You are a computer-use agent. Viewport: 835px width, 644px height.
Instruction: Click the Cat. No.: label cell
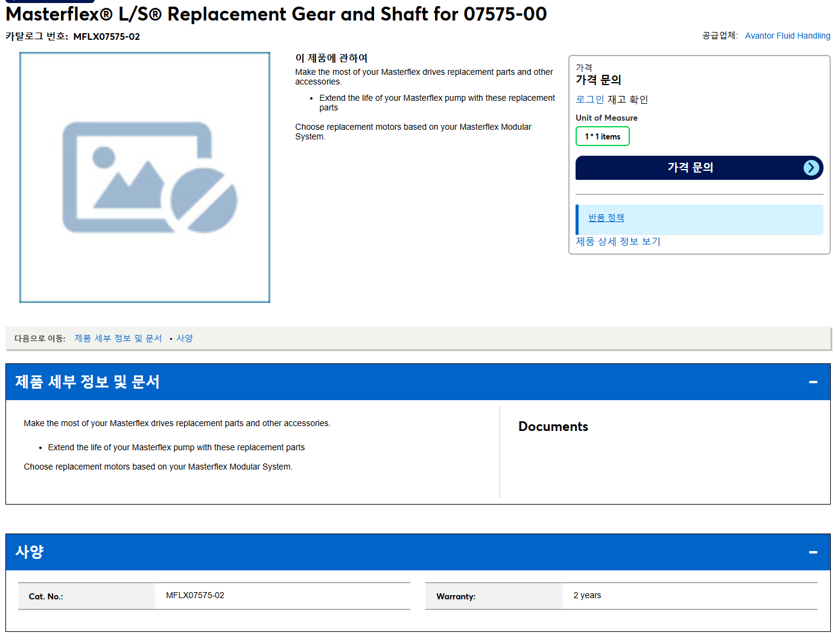86,596
